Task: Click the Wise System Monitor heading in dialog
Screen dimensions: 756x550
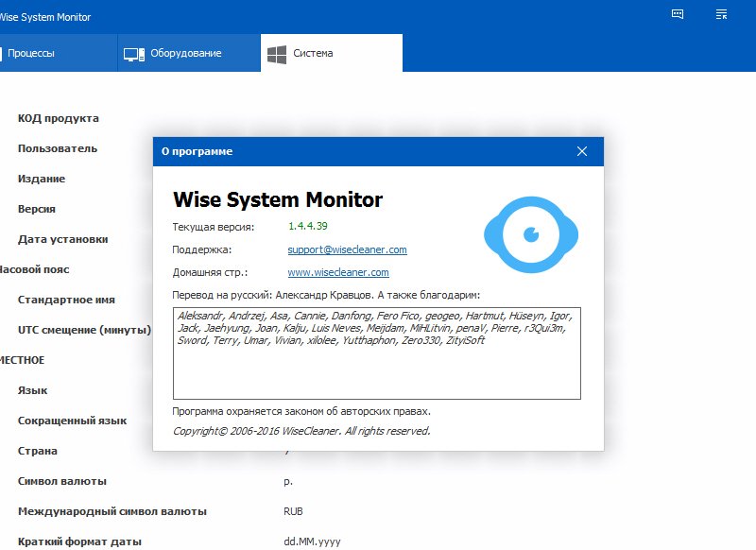Action: [x=278, y=199]
